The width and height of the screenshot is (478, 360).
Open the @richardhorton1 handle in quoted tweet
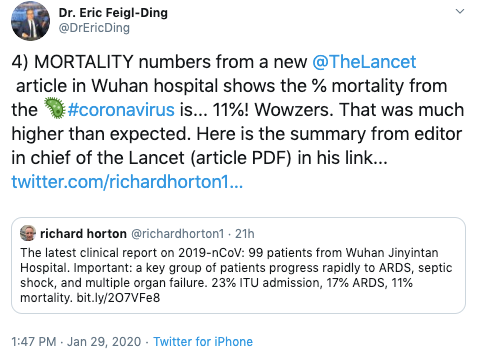[178, 234]
